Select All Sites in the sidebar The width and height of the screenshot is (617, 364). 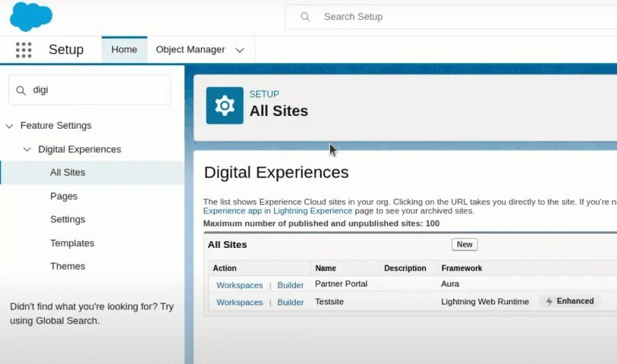click(92, 173)
